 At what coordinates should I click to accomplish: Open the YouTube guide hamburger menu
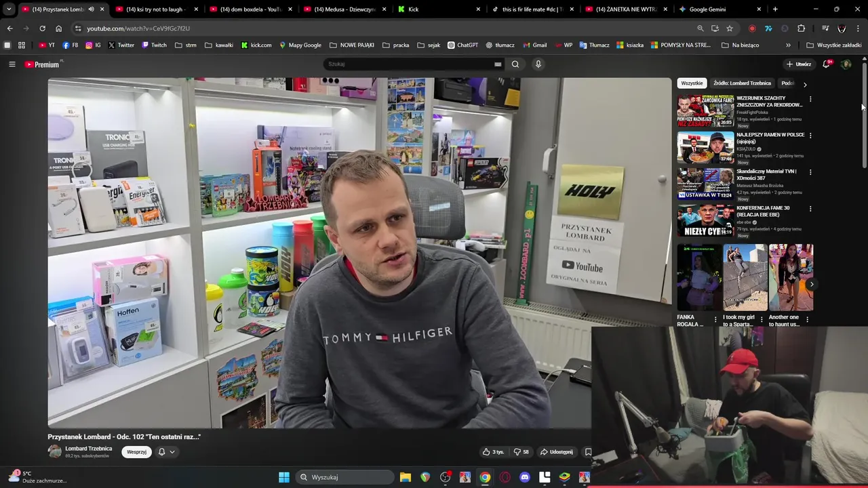[12, 64]
